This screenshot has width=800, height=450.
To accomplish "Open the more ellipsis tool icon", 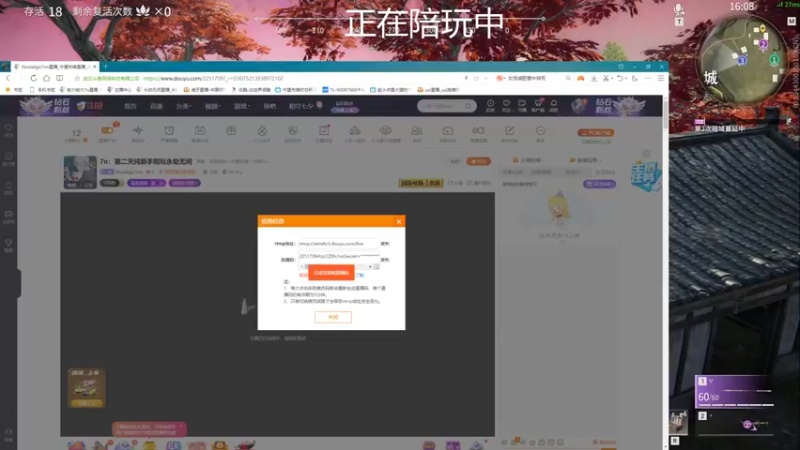I will [x=540, y=131].
